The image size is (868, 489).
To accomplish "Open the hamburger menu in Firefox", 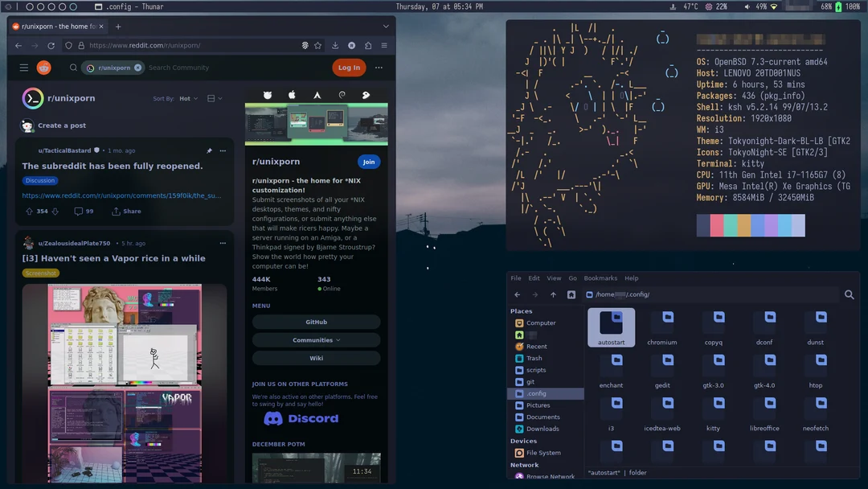I will pyautogui.click(x=386, y=45).
